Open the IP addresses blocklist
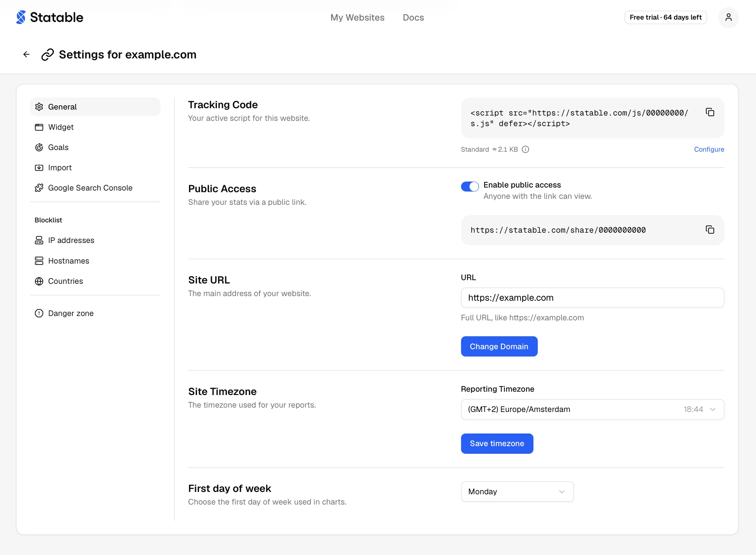Viewport: 756px width, 555px height. pyautogui.click(x=95, y=240)
